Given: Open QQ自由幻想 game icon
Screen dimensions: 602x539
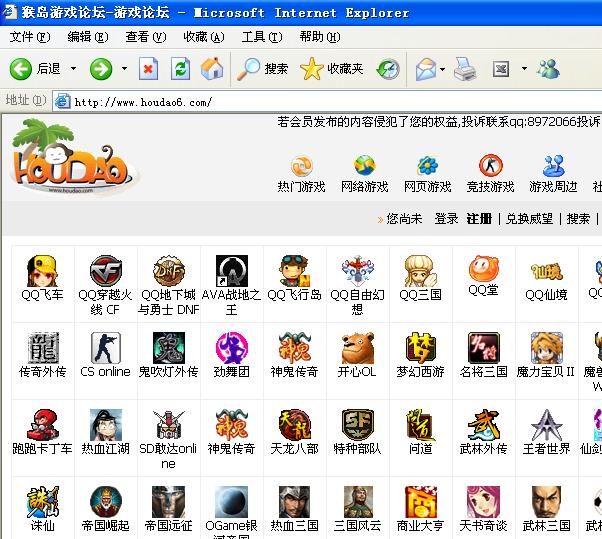Looking at the screenshot, I should point(357,271).
